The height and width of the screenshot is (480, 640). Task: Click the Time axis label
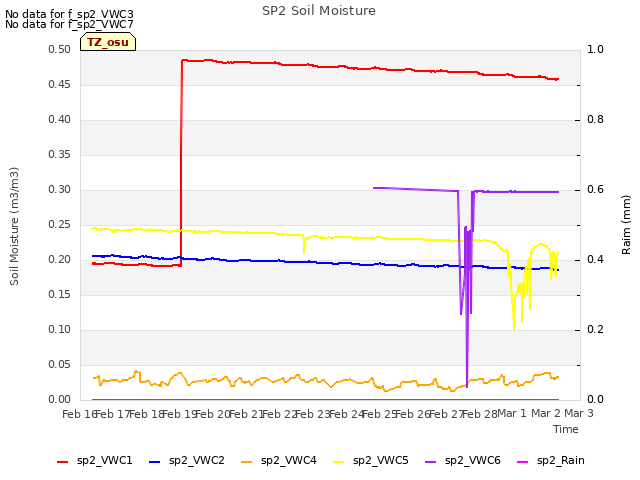click(566, 429)
